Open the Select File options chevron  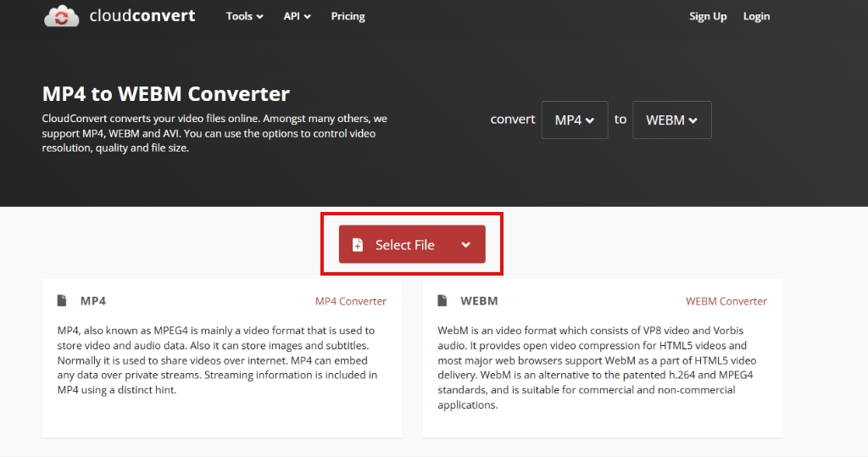coord(465,245)
